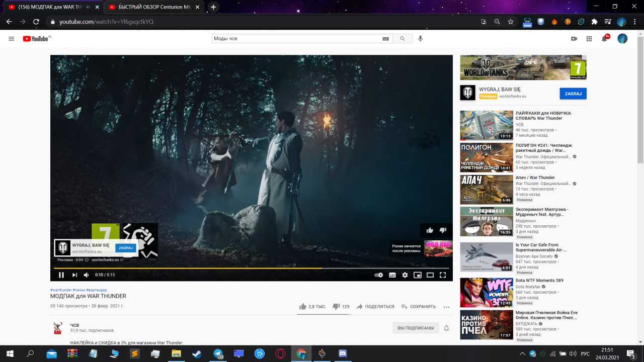Toggle the autoplay switch in the player
Viewport: 644px width, 362px height.
pos(379,275)
